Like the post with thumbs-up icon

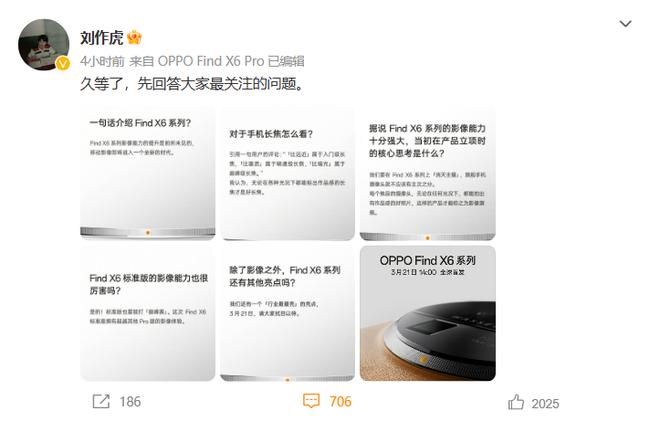(516, 402)
